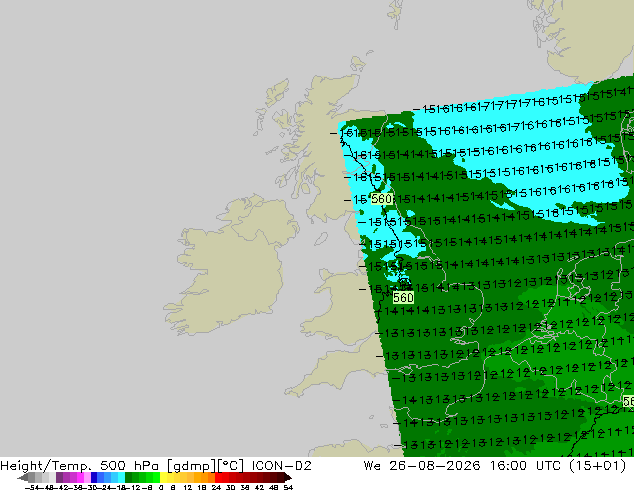Click the '-54' value under the legend
This screenshot has height=490, width=634.
click(x=33, y=487)
